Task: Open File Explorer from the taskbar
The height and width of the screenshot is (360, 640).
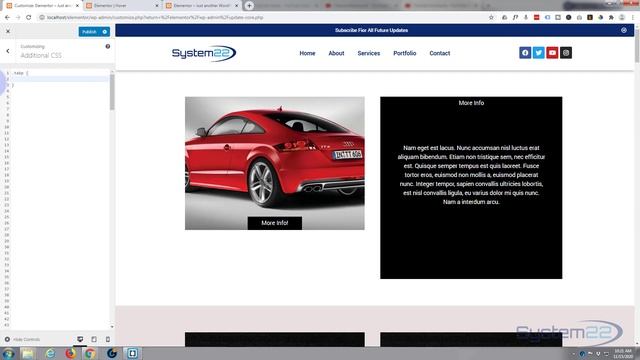Action: (28, 353)
